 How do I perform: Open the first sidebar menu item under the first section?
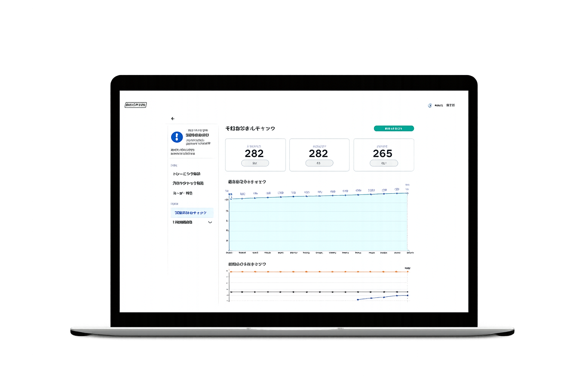pyautogui.click(x=186, y=174)
